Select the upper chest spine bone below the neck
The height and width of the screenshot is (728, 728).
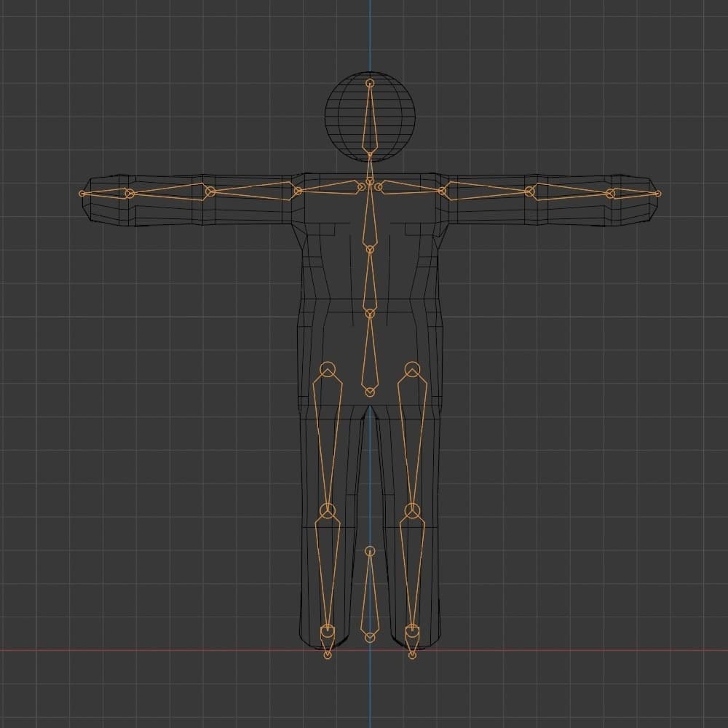coord(370,218)
